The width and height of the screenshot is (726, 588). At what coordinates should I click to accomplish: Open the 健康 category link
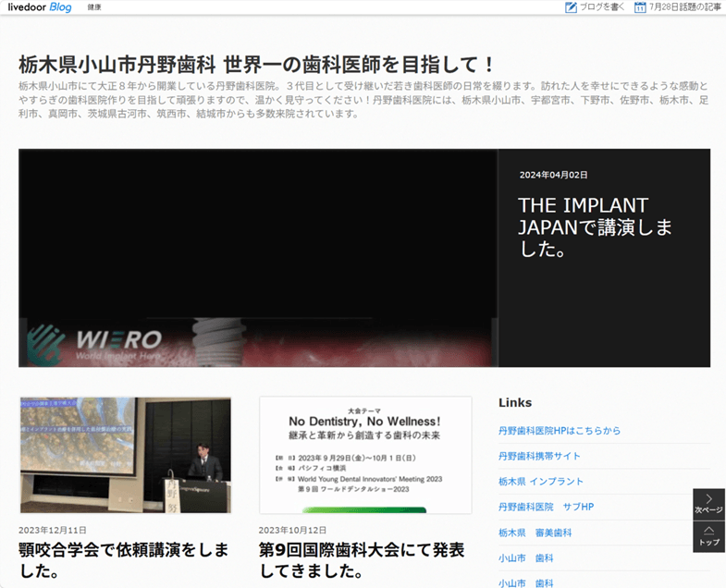point(94,7)
